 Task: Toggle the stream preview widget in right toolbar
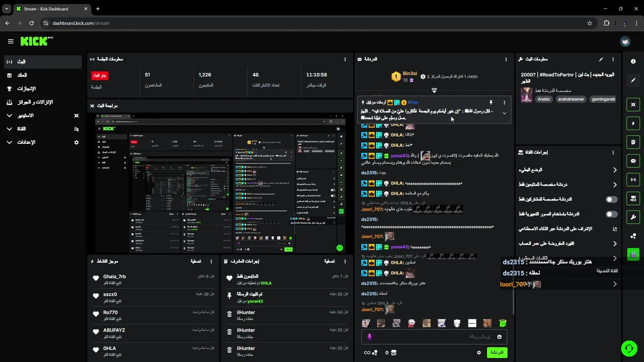633,105
